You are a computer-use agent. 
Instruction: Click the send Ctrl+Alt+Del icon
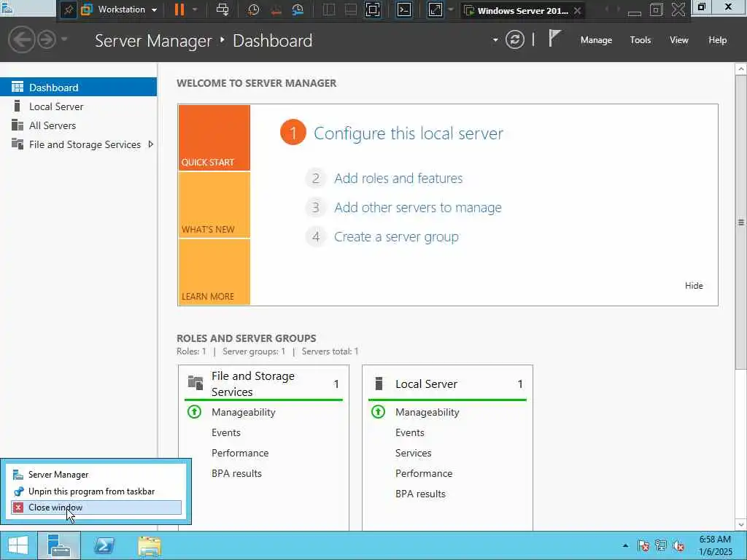(x=222, y=9)
